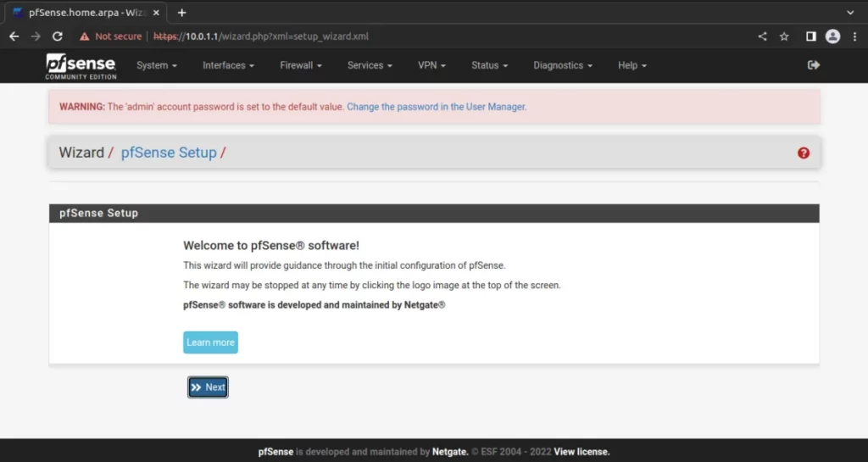Reload the page with refresh icon
The image size is (868, 462).
57,36
